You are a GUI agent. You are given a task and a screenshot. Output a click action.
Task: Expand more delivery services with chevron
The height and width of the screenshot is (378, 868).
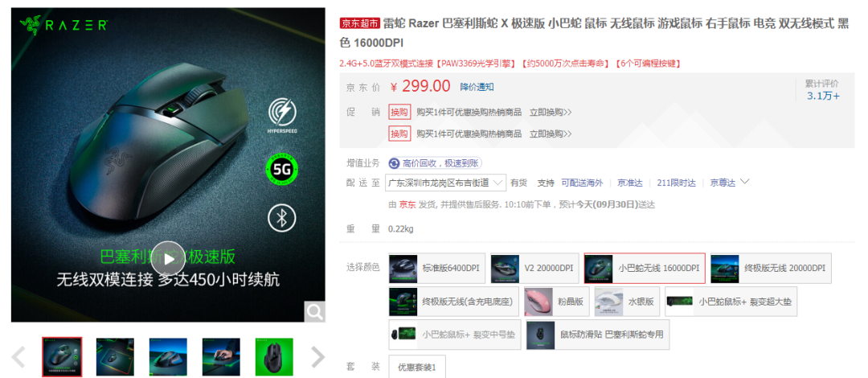[744, 181]
